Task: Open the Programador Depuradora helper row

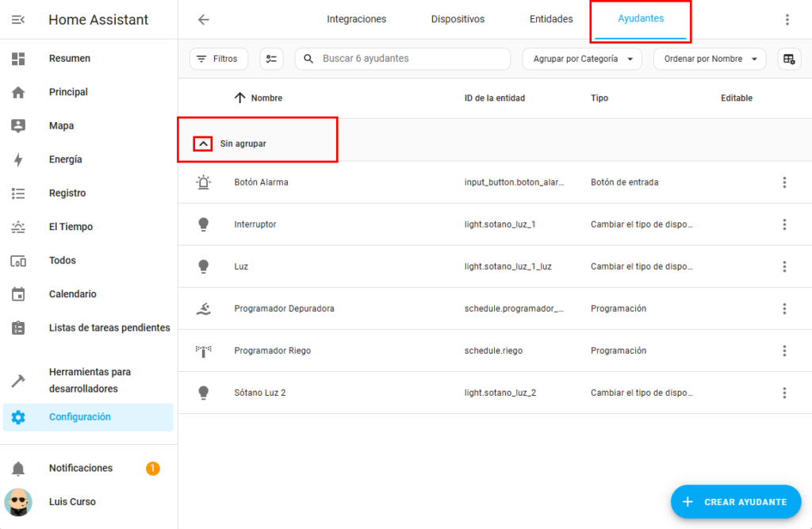Action: [x=284, y=309]
